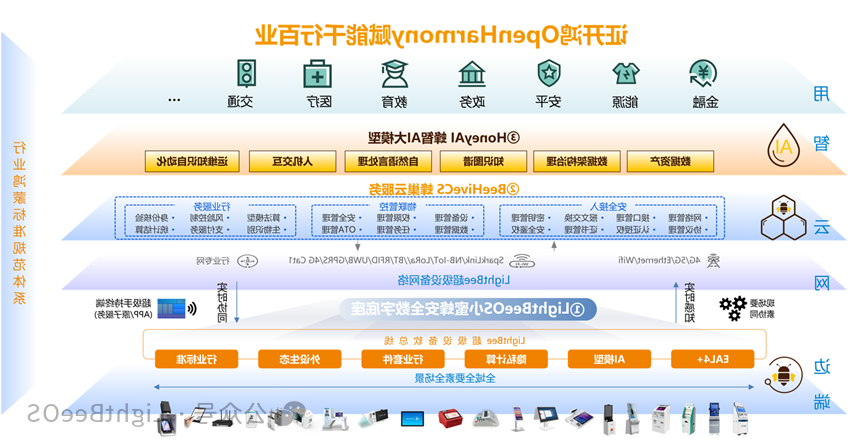Click the 医疗 first-aid kit icon

coord(317,74)
